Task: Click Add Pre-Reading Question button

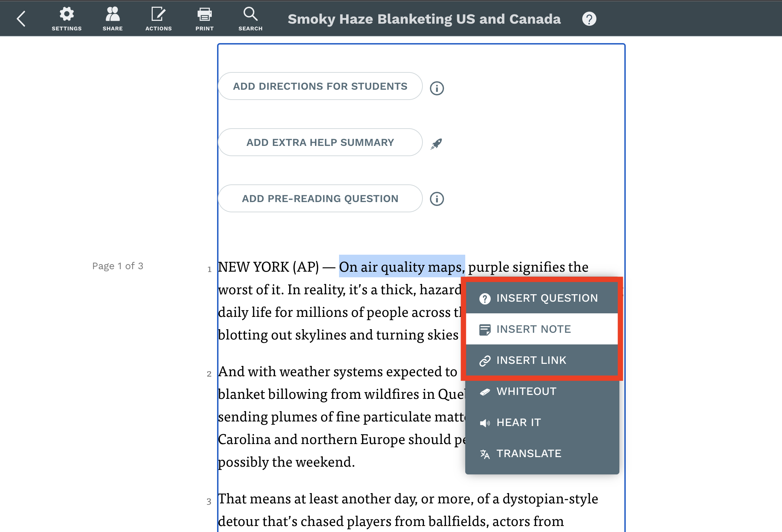Action: (x=320, y=199)
